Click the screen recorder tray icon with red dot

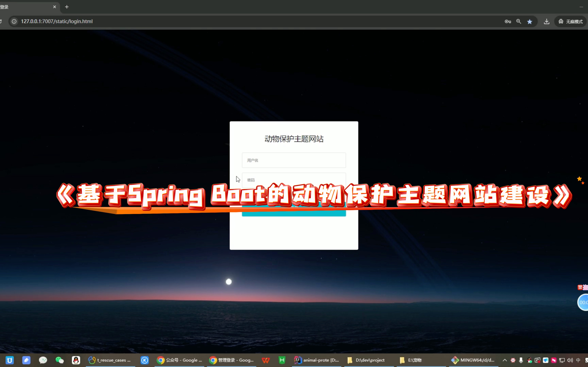(x=538, y=360)
